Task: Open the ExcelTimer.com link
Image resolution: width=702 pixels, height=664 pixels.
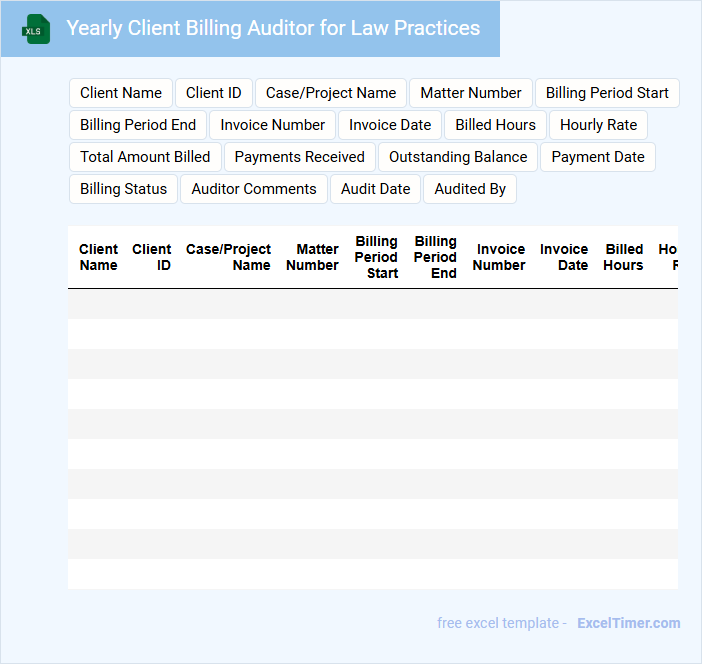Action: [629, 623]
